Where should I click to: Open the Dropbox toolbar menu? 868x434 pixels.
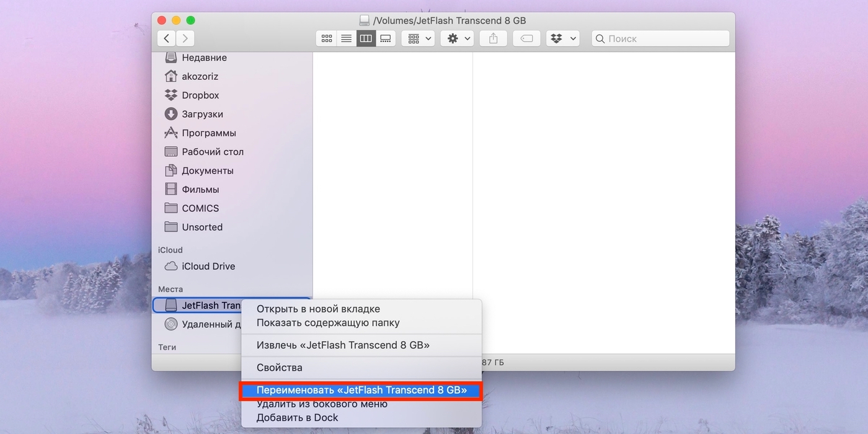[x=563, y=38]
